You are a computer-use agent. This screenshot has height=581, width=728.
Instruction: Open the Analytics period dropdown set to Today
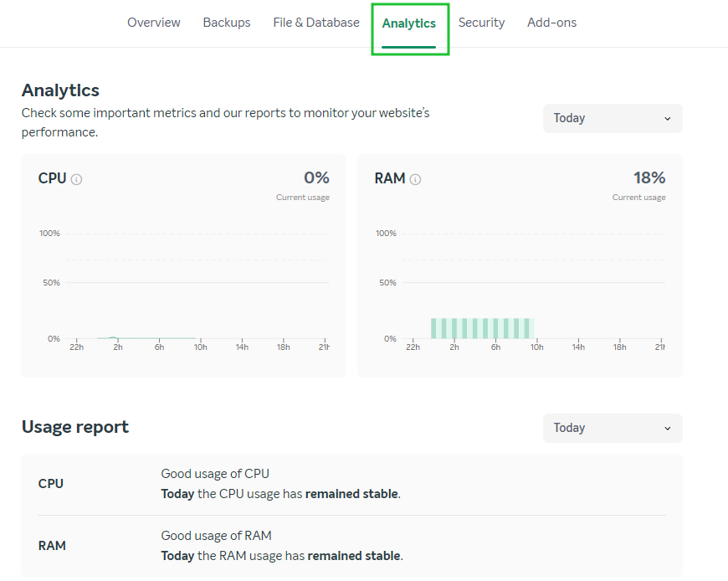613,118
